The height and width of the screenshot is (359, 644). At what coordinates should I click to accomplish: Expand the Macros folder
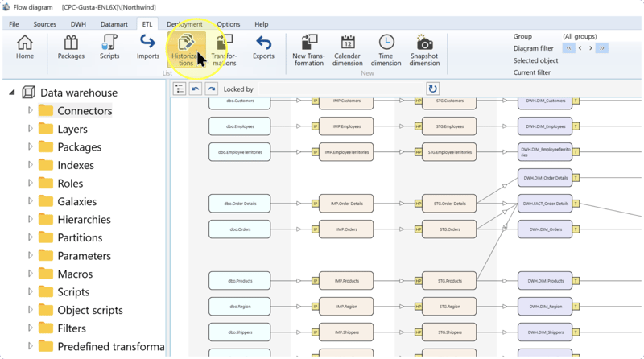30,274
